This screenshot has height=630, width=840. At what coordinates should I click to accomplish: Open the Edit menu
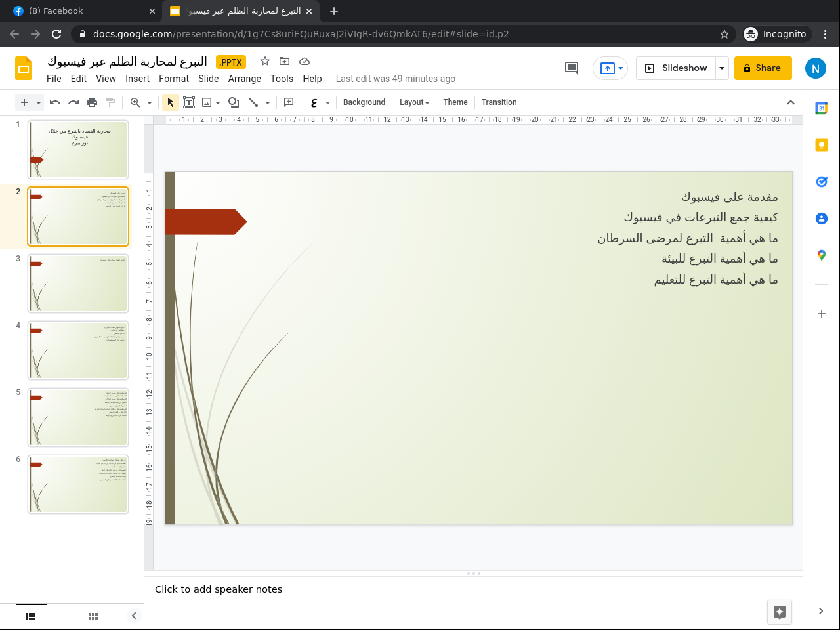pyautogui.click(x=79, y=79)
